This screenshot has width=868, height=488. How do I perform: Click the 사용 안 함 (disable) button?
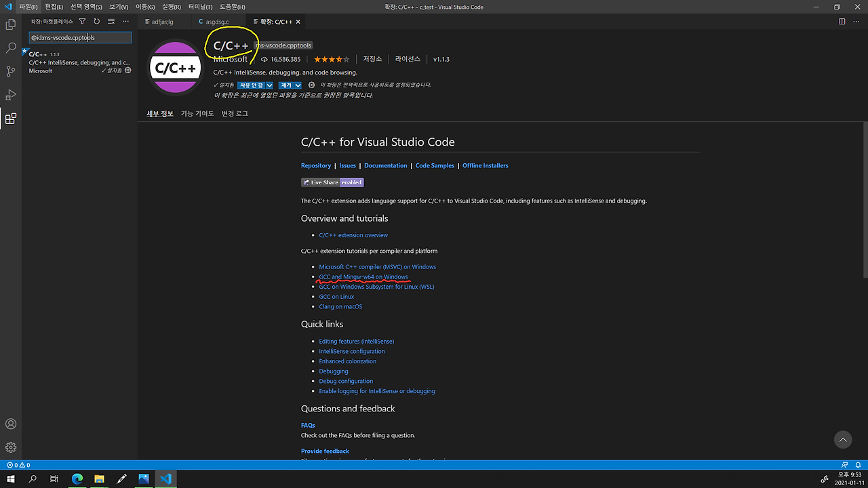click(x=252, y=85)
